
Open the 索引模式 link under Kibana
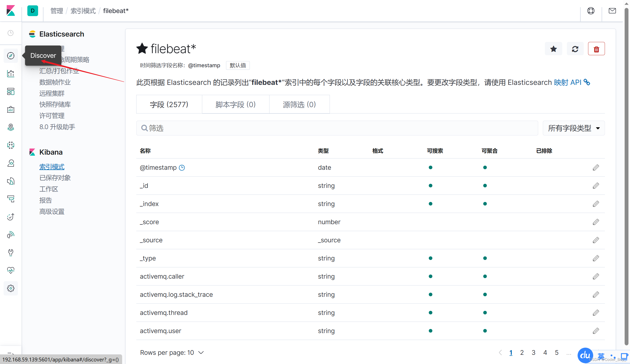[52, 167]
